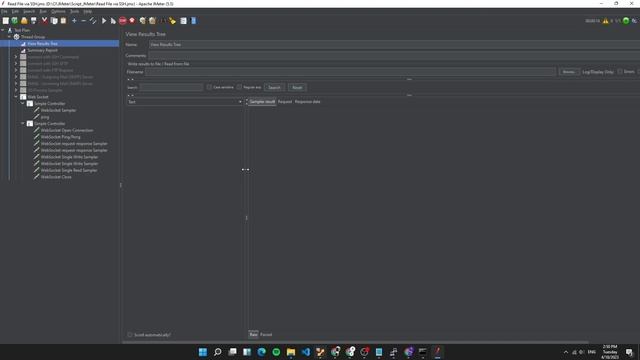Open Microsoft Edge from the taskbar
640x360 pixels.
coord(262,352)
